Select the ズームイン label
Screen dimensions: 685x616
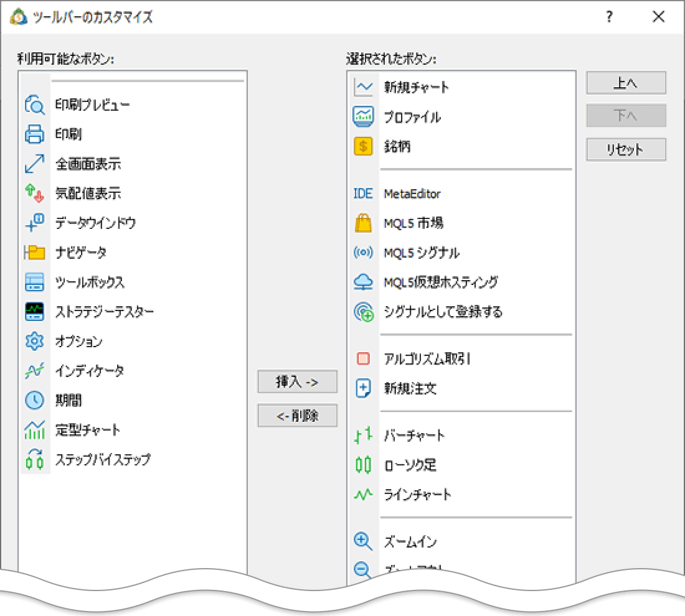(x=410, y=541)
